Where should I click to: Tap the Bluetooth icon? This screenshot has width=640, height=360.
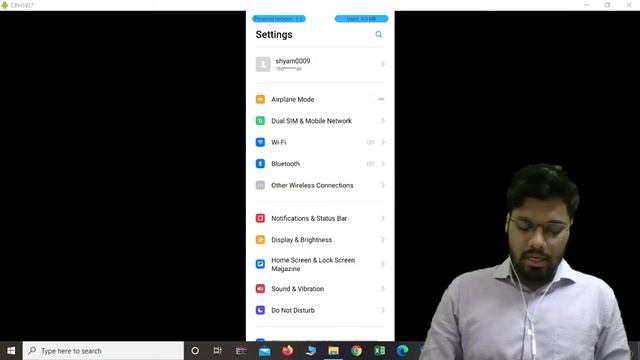[x=260, y=164]
